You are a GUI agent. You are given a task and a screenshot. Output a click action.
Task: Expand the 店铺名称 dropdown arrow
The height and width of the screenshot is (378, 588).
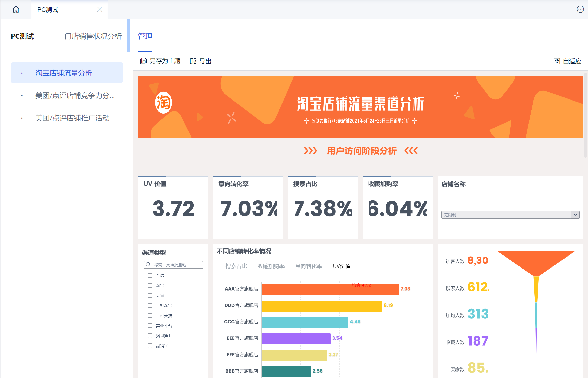point(575,215)
